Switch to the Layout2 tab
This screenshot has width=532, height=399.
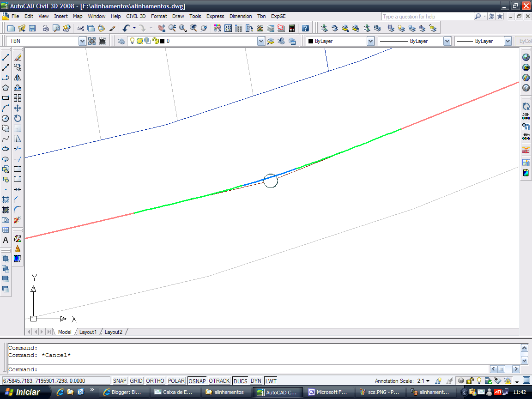pyautogui.click(x=113, y=332)
